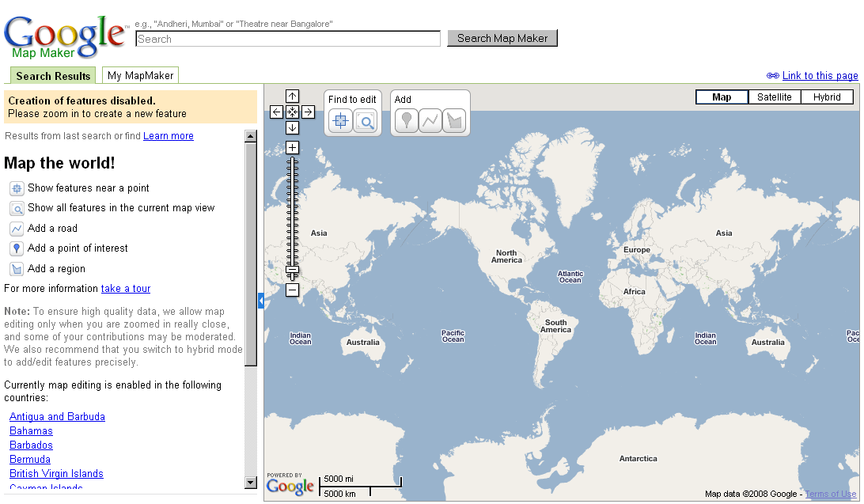Screen dimensions: 864x504
Task: Click the Search input field
Action: (288, 39)
